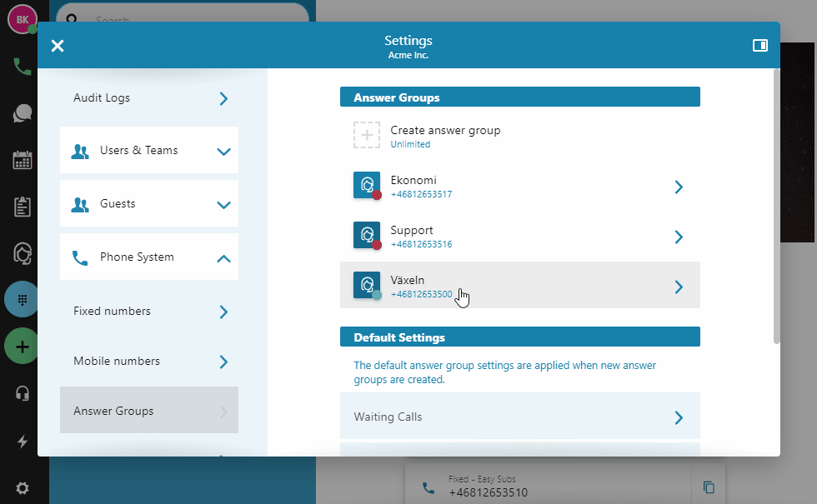
Task: Select the Users & Teams menu label
Action: (138, 151)
